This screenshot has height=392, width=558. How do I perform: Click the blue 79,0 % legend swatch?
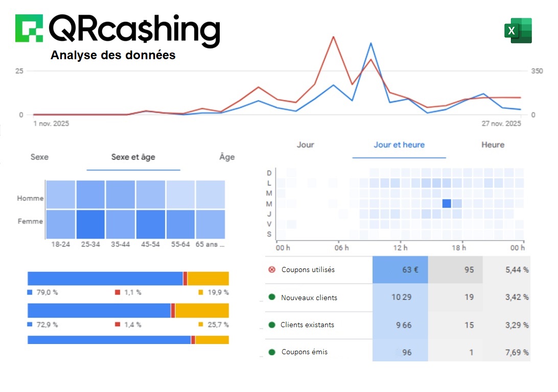click(30, 292)
